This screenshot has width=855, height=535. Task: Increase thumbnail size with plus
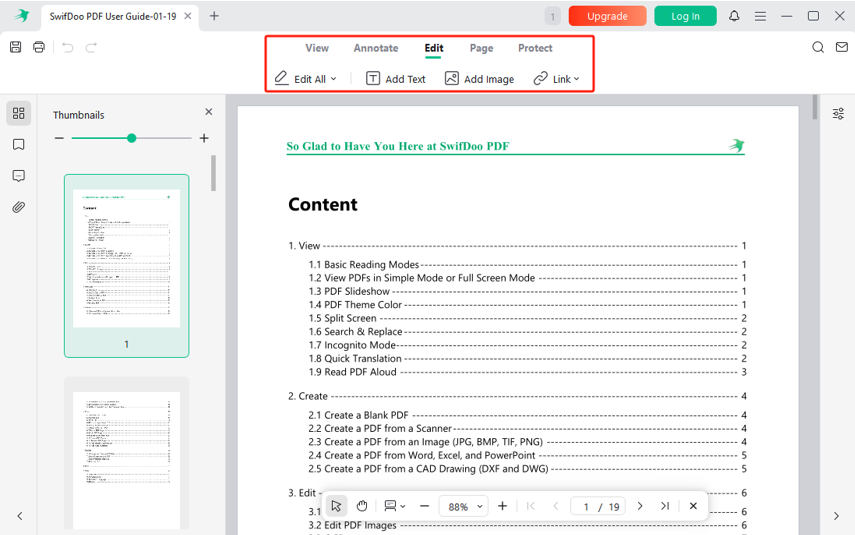coord(204,138)
